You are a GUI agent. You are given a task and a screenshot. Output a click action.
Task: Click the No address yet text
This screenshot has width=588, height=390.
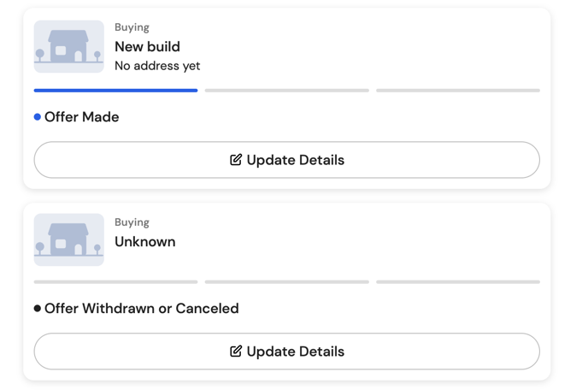(157, 66)
